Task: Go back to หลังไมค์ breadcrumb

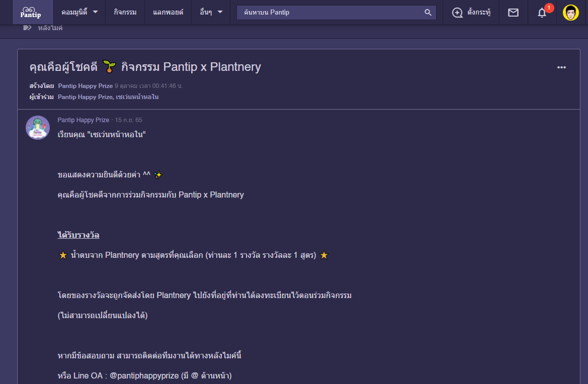Action: (x=50, y=28)
